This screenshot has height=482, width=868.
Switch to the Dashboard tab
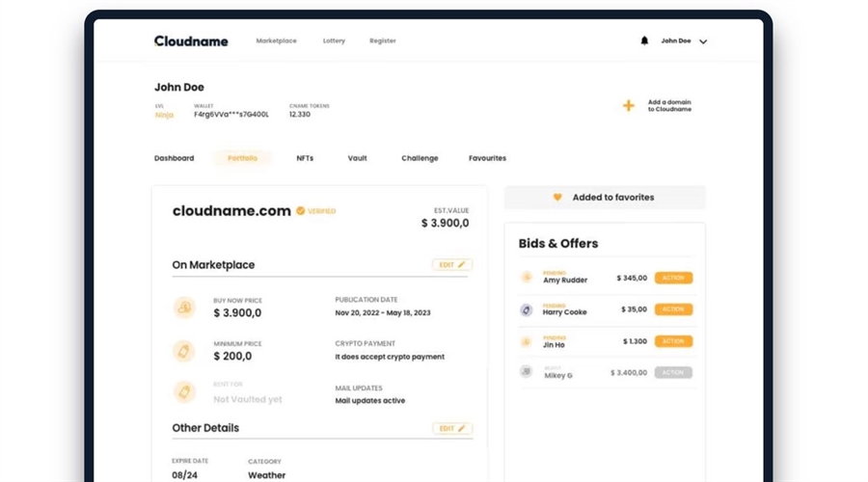tap(174, 158)
